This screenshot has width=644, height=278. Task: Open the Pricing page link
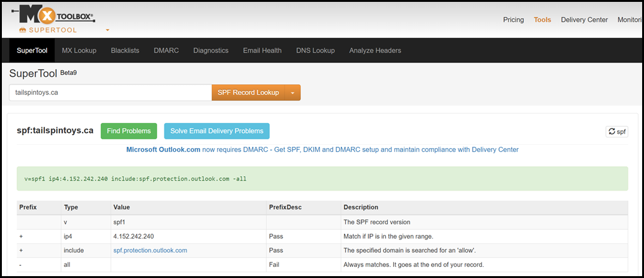pos(513,20)
